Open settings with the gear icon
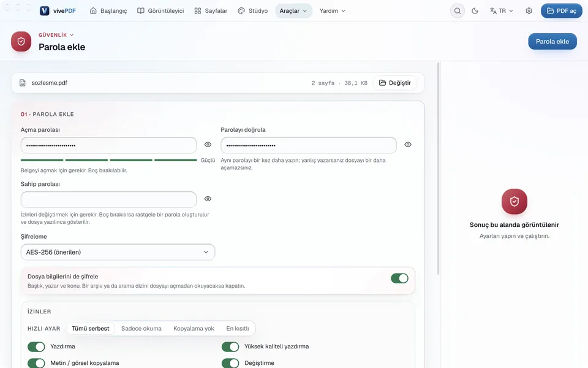The width and height of the screenshot is (588, 368). pyautogui.click(x=529, y=11)
